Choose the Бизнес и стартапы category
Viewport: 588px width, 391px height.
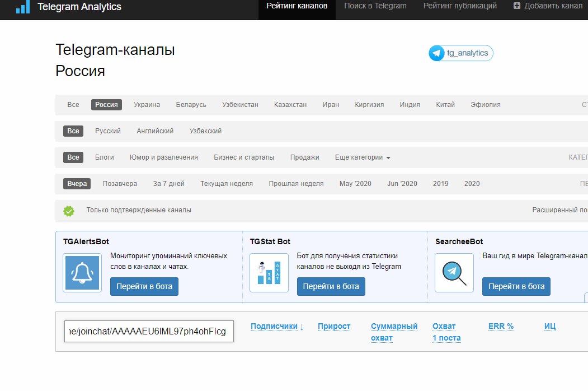(244, 157)
